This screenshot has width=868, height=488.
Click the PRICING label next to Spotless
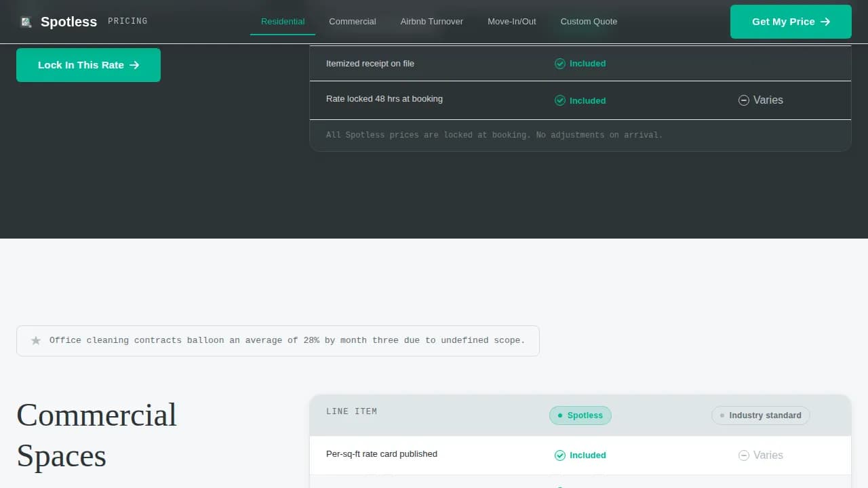[x=127, y=21]
